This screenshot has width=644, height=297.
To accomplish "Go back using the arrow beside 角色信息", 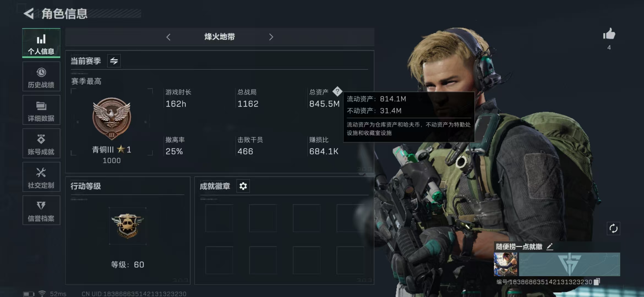I will (29, 13).
